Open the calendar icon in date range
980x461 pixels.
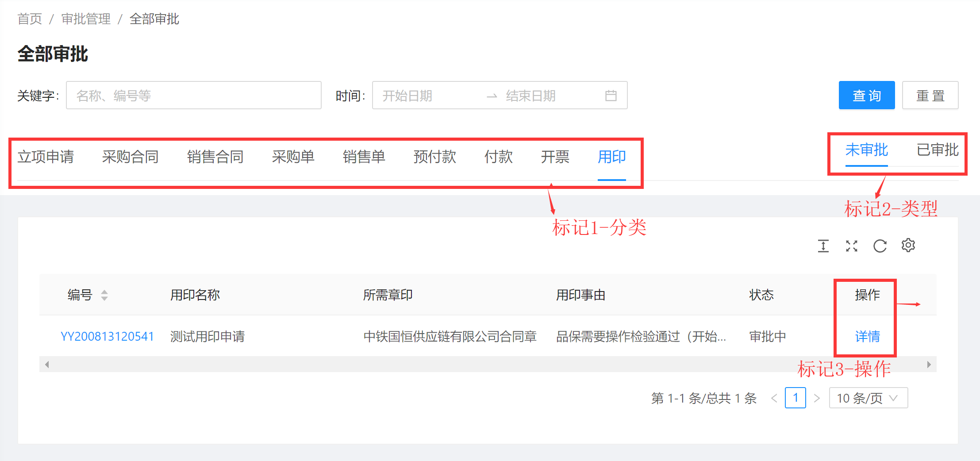pos(611,95)
